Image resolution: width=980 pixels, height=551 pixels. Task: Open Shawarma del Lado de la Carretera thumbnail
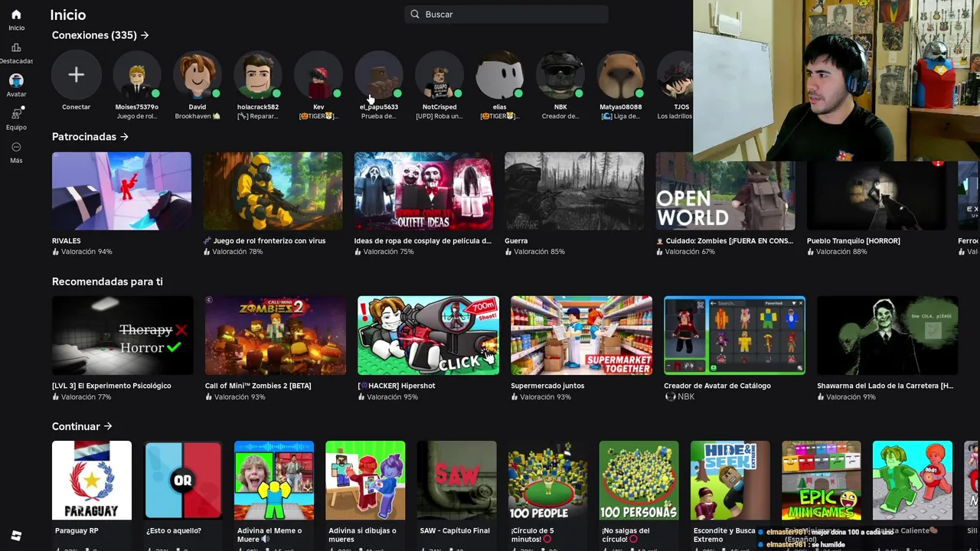[887, 335]
